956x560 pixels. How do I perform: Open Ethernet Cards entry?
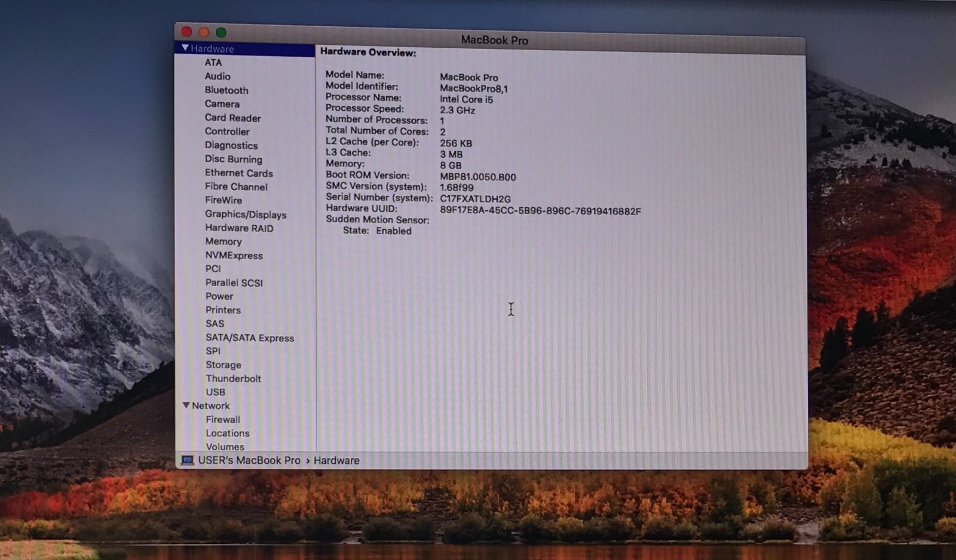click(239, 173)
